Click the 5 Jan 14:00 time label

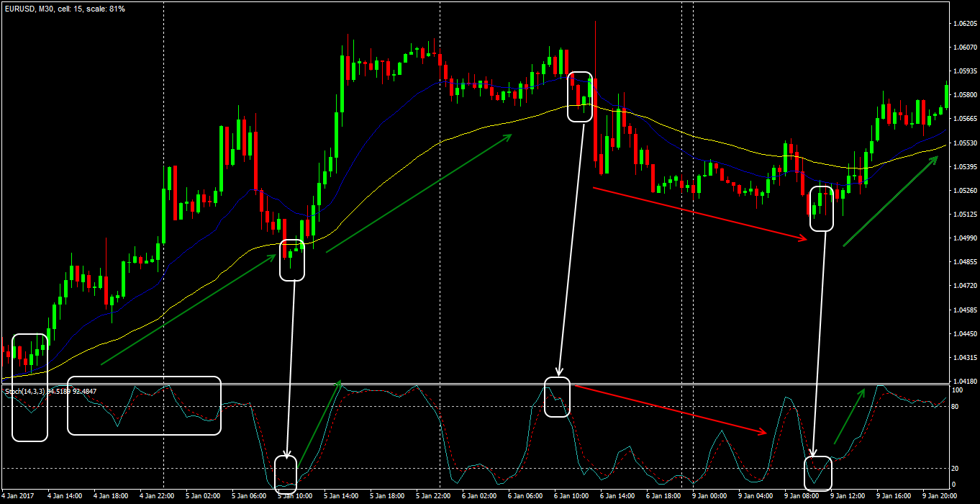click(x=341, y=496)
